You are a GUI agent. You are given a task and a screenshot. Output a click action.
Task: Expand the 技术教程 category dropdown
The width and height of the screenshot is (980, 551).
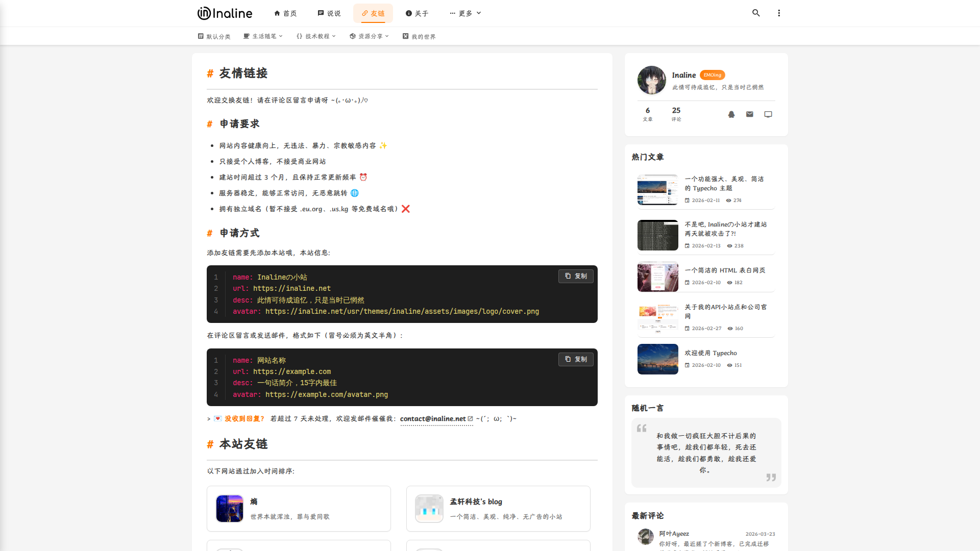click(334, 36)
